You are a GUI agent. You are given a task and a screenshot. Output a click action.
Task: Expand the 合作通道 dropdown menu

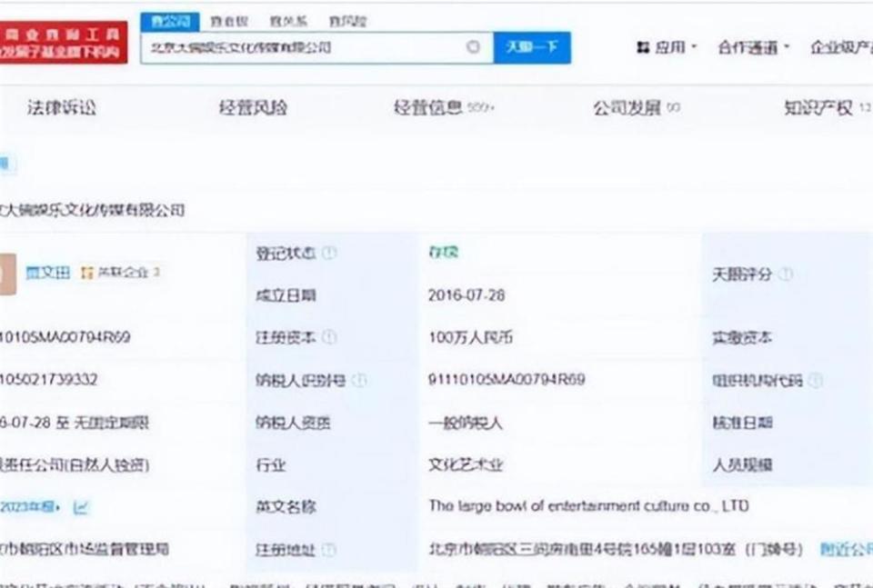click(x=786, y=46)
